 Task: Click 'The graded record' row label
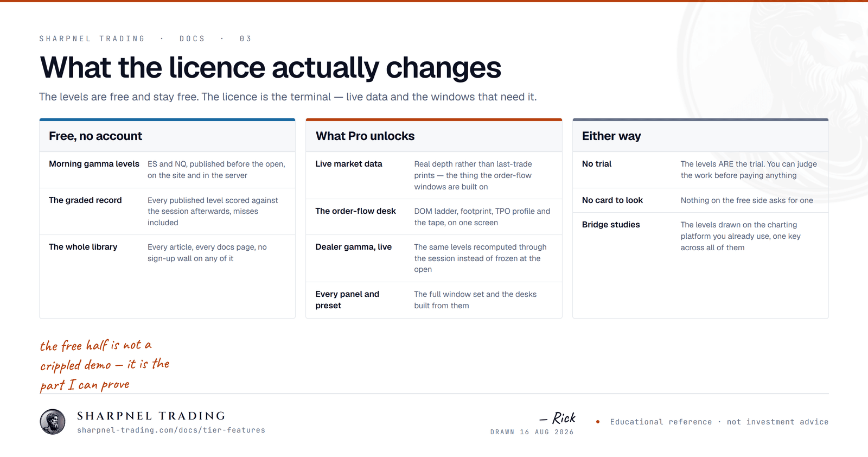click(x=85, y=200)
